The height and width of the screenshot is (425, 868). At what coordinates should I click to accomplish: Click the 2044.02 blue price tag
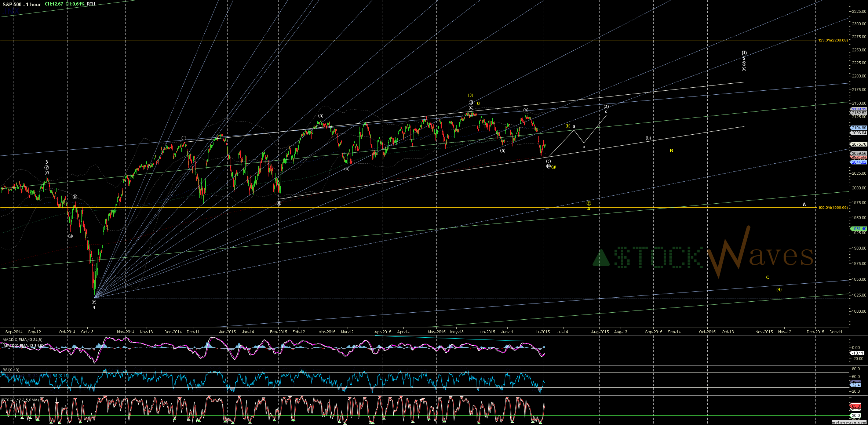tap(859, 162)
